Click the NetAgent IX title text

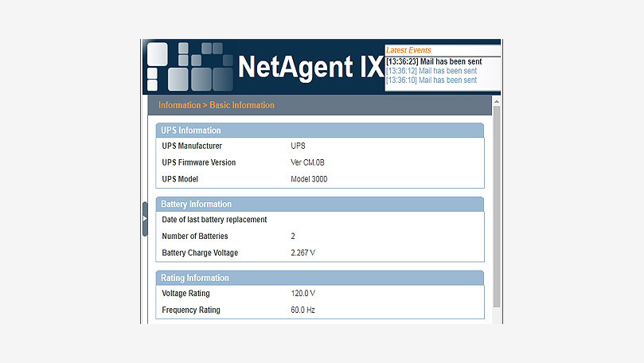pyautogui.click(x=310, y=67)
